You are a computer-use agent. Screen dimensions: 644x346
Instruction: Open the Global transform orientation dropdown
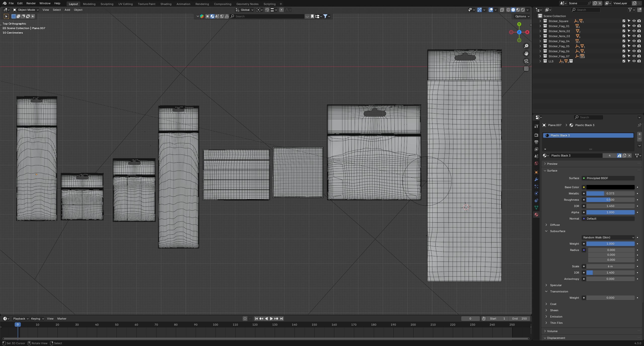coord(245,10)
